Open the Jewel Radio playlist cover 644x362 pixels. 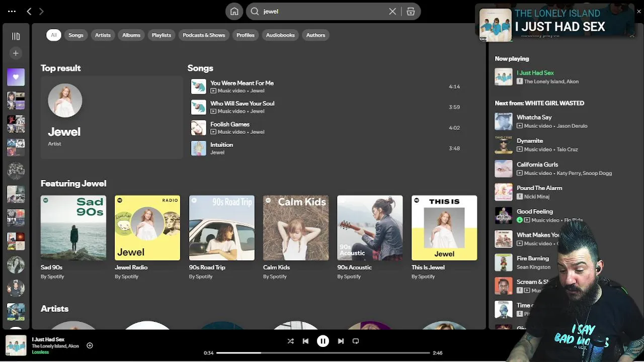click(147, 228)
